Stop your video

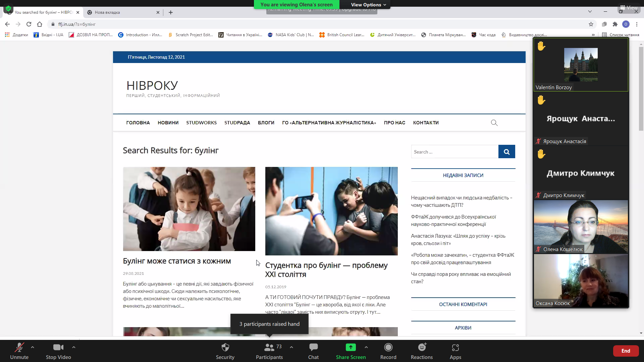(x=58, y=350)
